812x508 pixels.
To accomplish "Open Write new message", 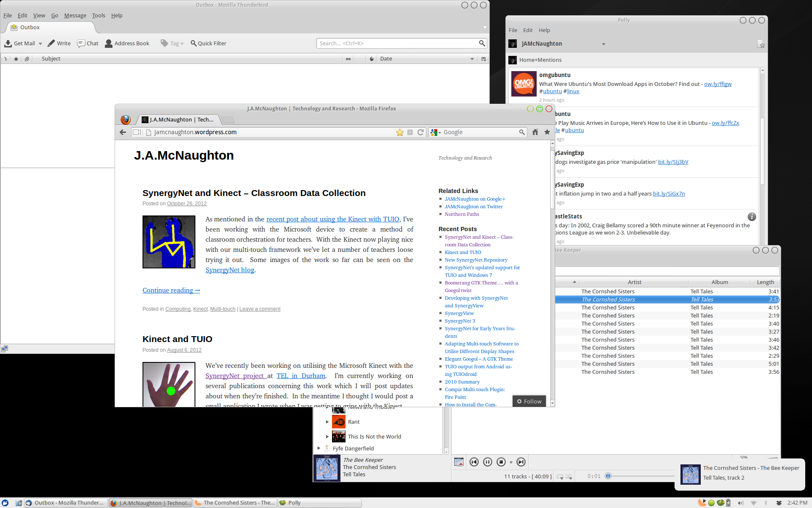I will (59, 43).
